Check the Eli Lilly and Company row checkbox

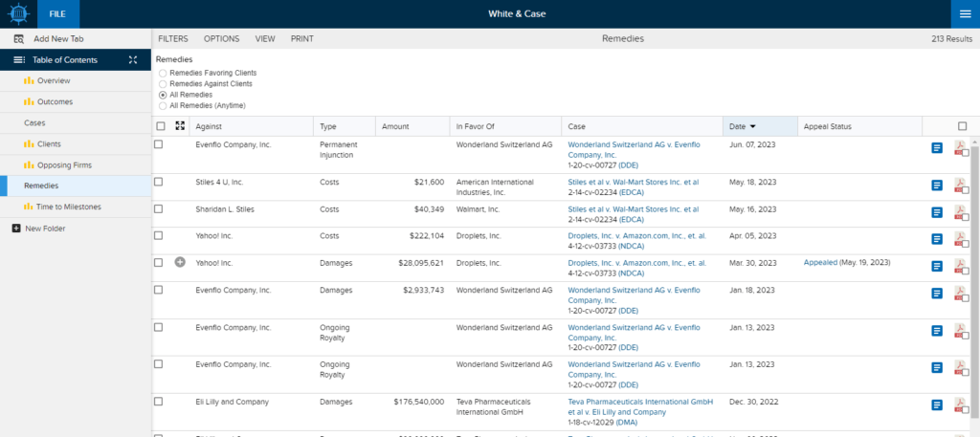tap(159, 402)
